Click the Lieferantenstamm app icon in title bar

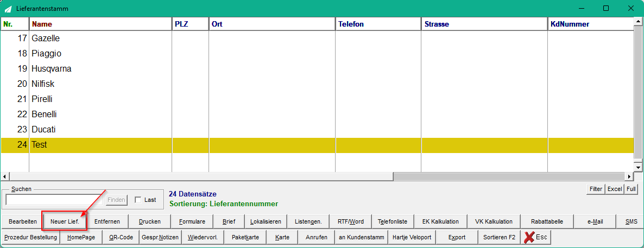pos(8,9)
